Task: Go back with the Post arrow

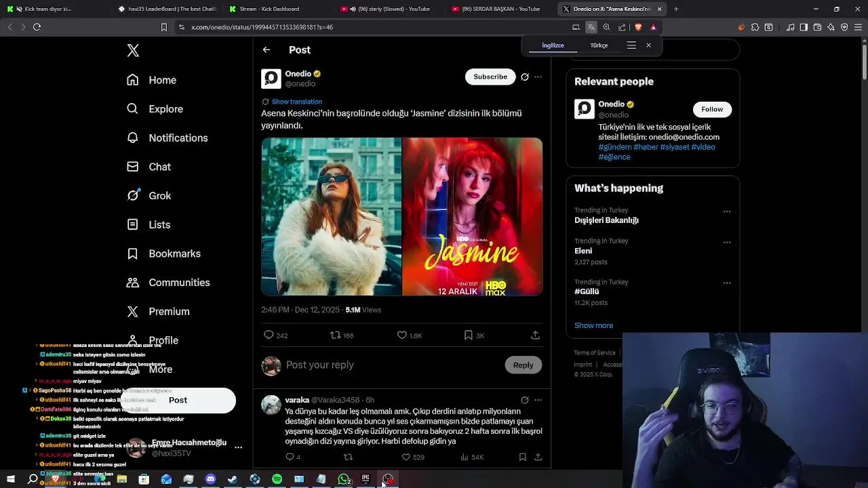Action: [267, 50]
